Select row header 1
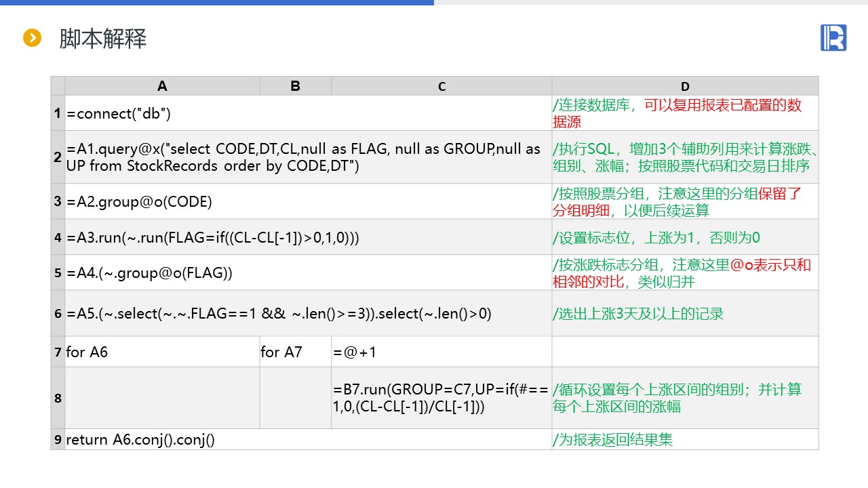The width and height of the screenshot is (868, 488). point(58,113)
